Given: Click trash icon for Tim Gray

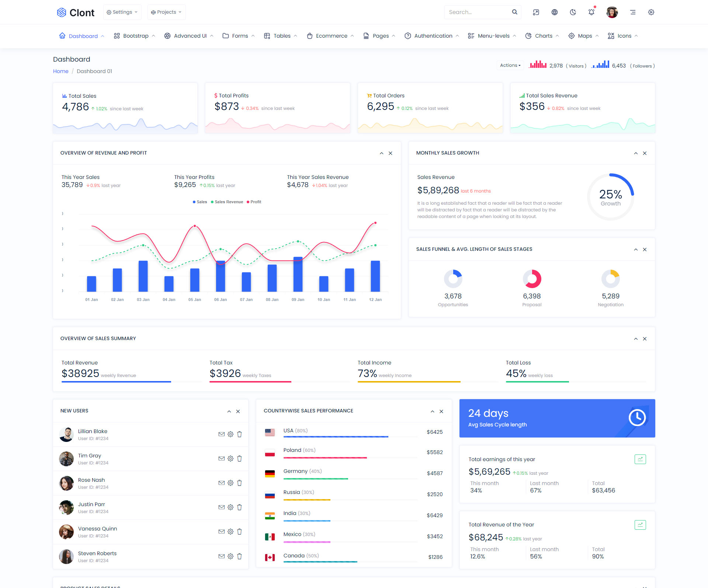Looking at the screenshot, I should 239,459.
